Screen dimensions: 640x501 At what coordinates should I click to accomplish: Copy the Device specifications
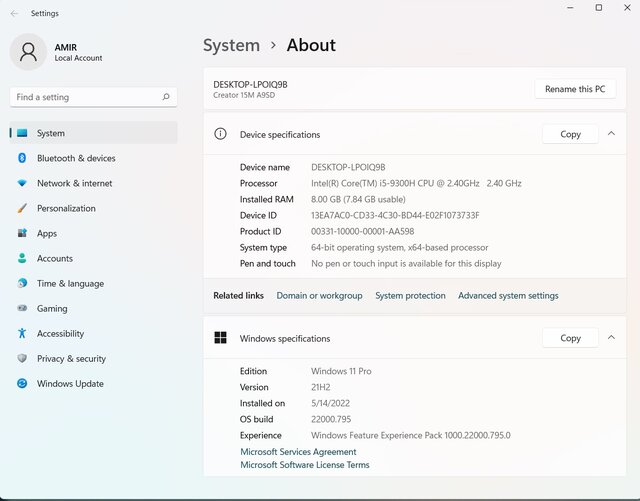(570, 134)
